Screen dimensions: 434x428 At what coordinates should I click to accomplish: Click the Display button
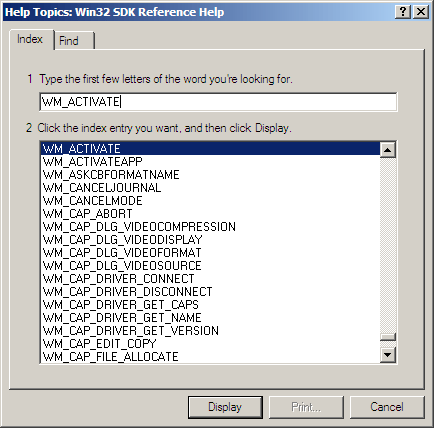point(225,407)
